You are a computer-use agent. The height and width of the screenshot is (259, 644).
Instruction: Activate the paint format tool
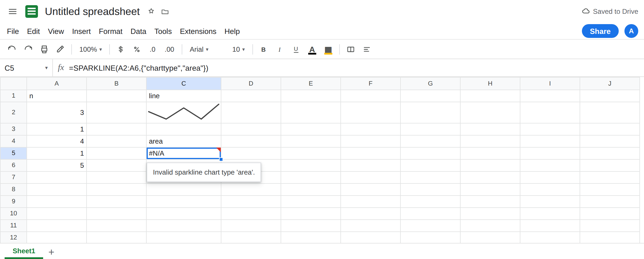tap(60, 49)
